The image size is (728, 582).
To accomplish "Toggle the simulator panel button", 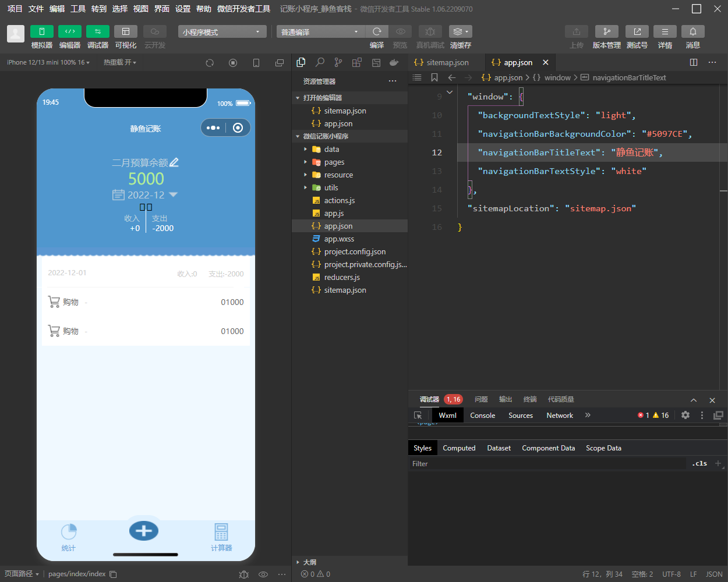I will point(42,31).
